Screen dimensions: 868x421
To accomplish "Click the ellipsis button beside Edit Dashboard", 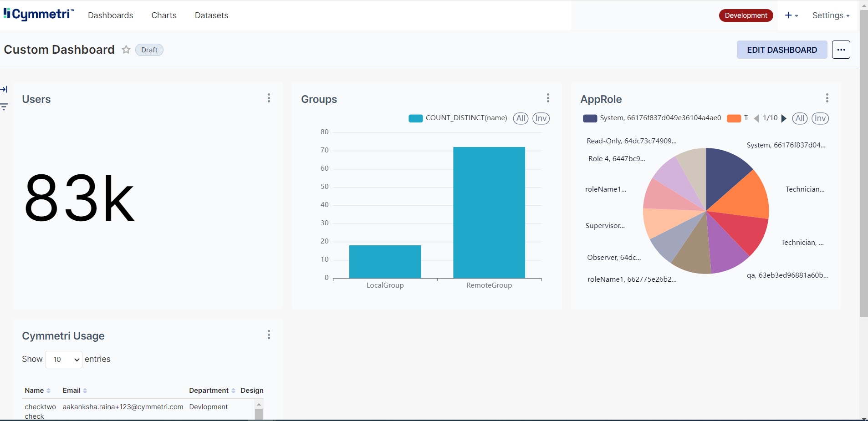I will (841, 50).
